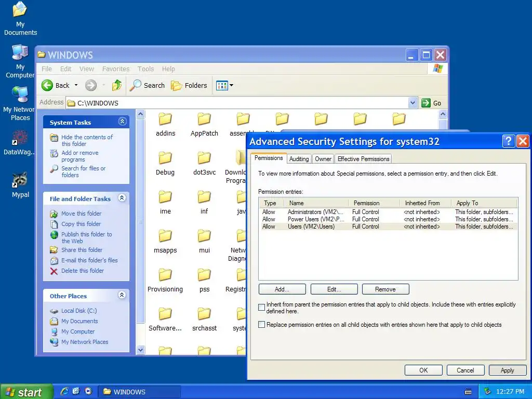
Task: Open the Tools menu
Action: (145, 69)
